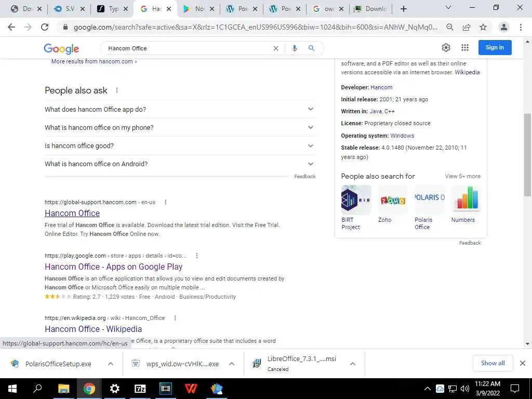Screen dimensions: 532x399
Task: Click Feedback under People also ask
Action: pyautogui.click(x=304, y=177)
